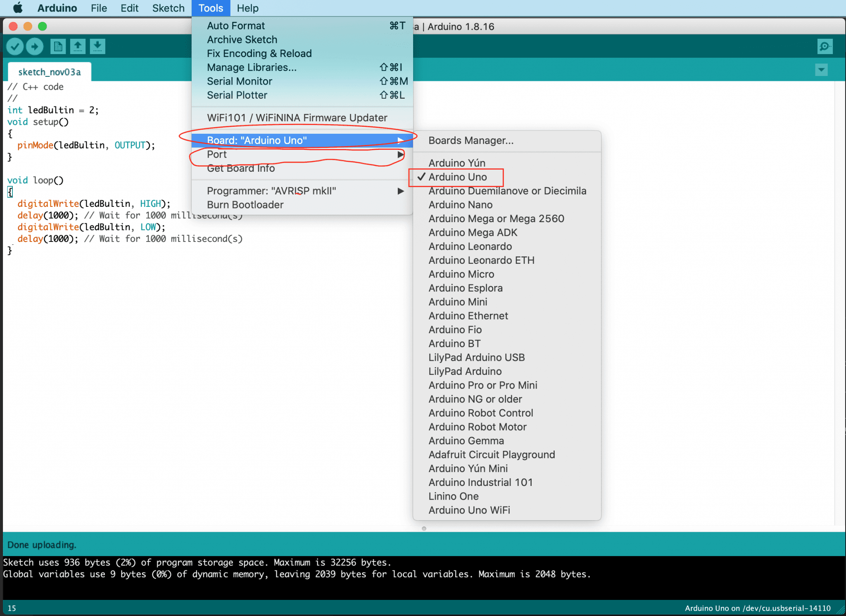Select the sketch_nov03a tab
Image resolution: width=846 pixels, height=616 pixels.
tap(50, 72)
